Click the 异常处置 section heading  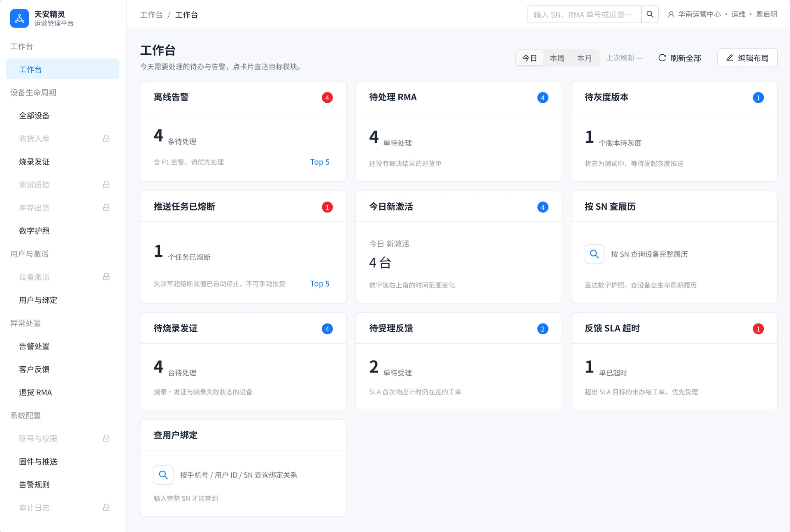point(26,323)
